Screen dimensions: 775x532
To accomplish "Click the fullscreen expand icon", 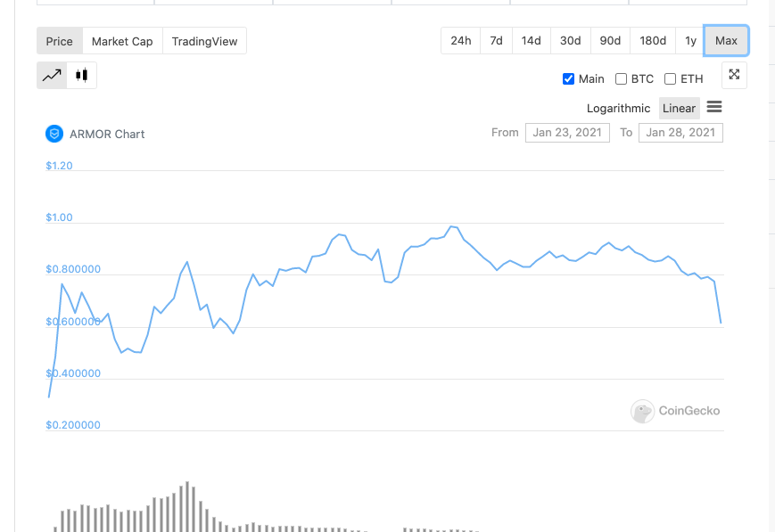I will [x=734, y=75].
